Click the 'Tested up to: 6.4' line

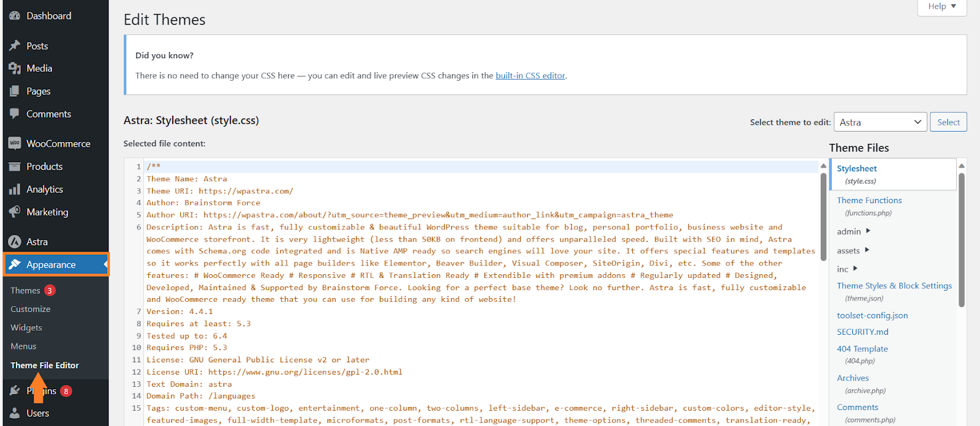click(187, 336)
